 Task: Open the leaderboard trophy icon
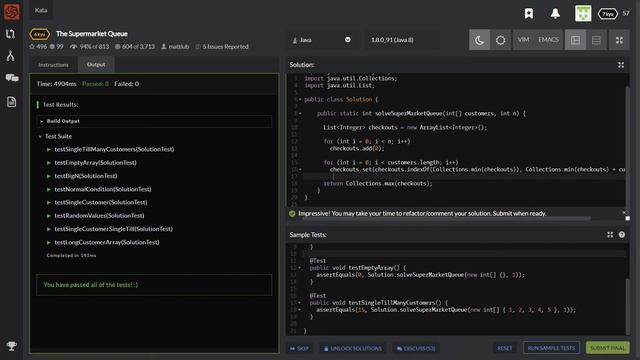tap(11, 346)
